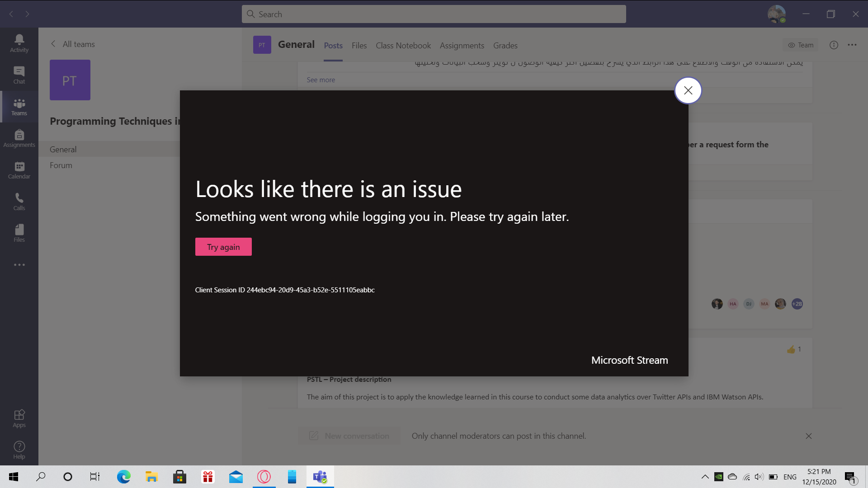Open Files from the left sidebar

click(19, 233)
